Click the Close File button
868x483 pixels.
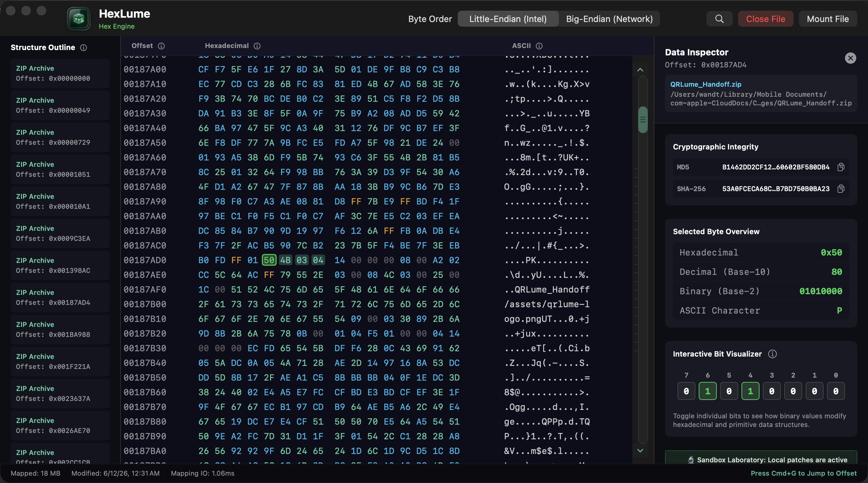point(766,19)
